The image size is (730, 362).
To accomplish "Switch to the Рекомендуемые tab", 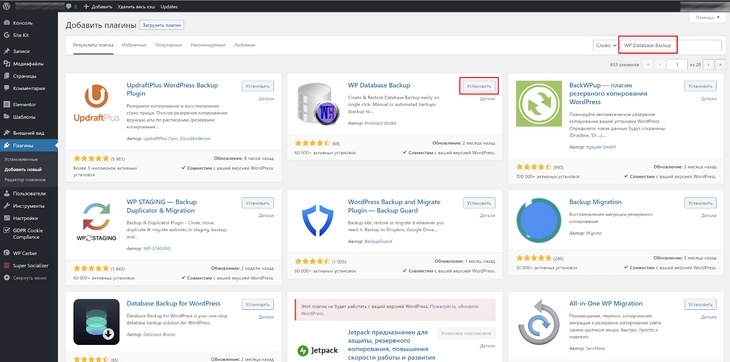I will tap(208, 45).
